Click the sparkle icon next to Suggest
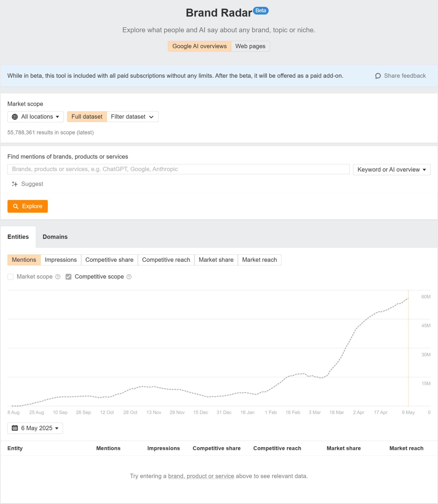 click(15, 184)
